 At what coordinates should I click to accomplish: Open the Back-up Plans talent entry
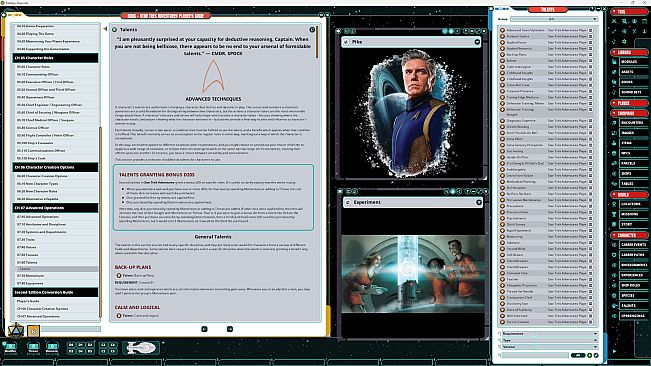(546, 54)
